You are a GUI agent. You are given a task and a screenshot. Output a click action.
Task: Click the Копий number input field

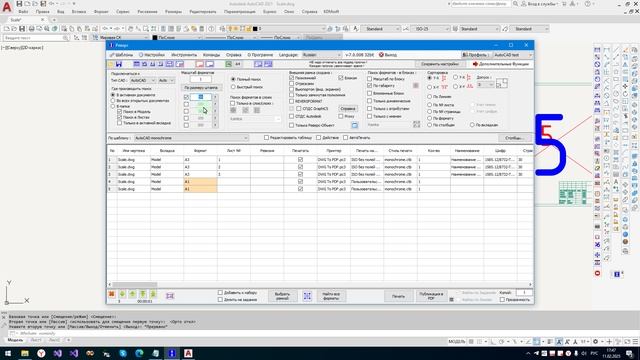(524, 293)
